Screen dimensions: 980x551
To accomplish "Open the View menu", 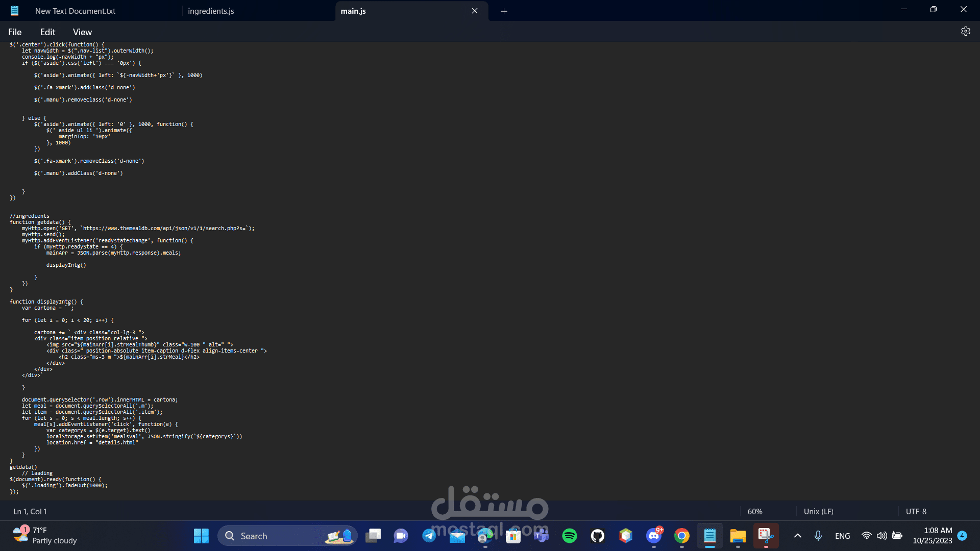I will point(82,32).
